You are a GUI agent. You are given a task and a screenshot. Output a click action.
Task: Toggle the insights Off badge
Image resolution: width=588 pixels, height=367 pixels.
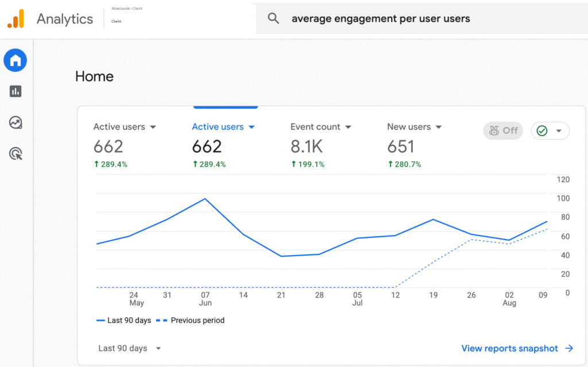(x=503, y=130)
